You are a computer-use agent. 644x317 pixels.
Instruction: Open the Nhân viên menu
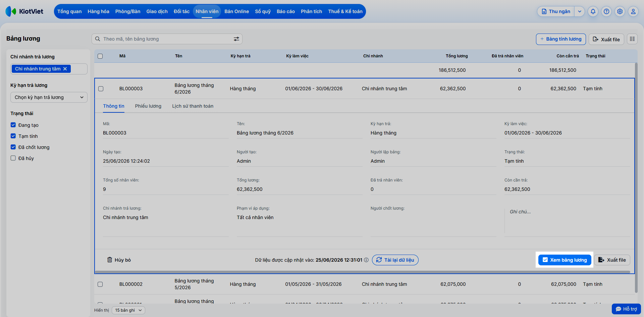click(x=207, y=11)
